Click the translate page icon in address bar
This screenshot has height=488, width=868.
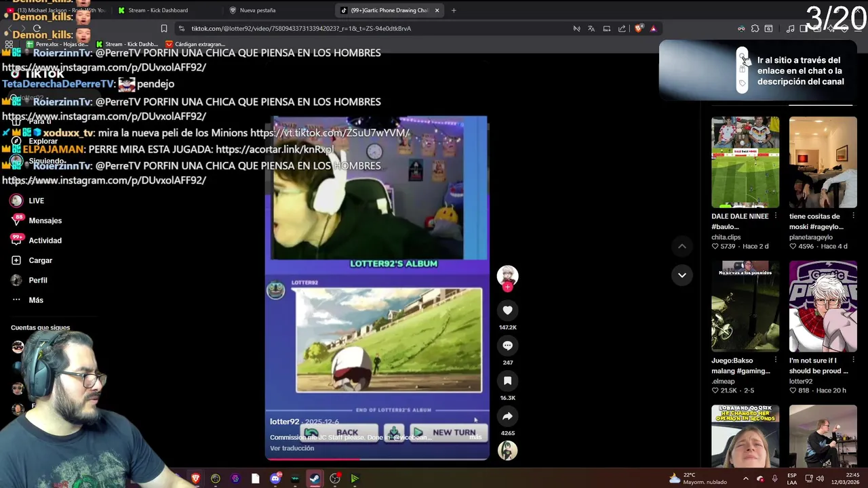click(591, 28)
